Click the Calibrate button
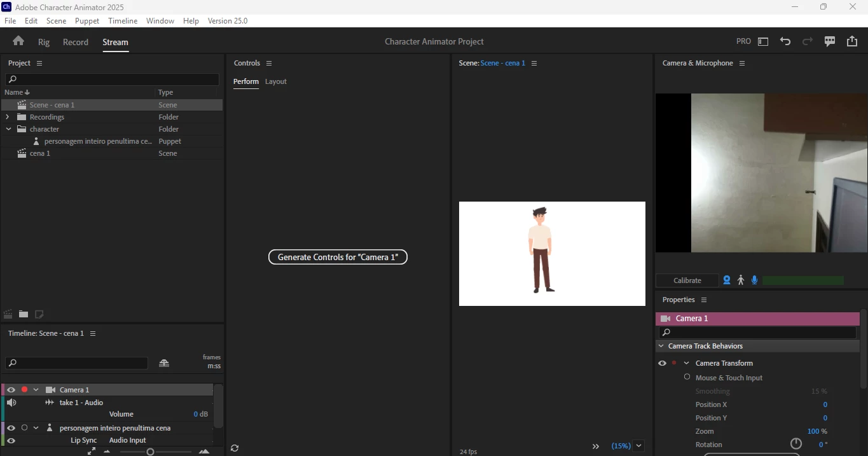The width and height of the screenshot is (868, 456). pos(687,280)
